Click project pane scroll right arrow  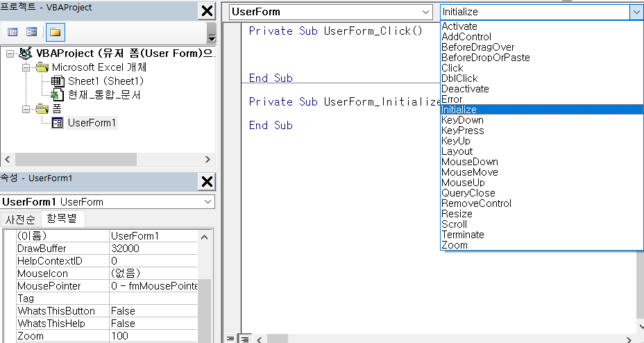pos(207,160)
